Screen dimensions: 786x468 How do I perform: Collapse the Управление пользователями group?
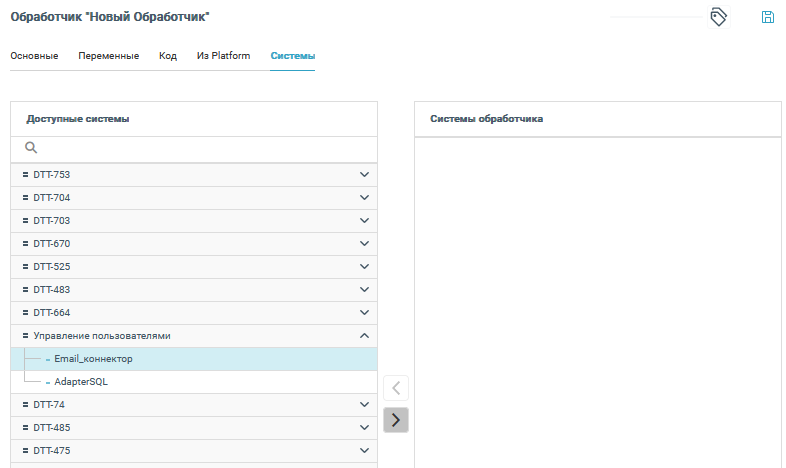coord(364,336)
